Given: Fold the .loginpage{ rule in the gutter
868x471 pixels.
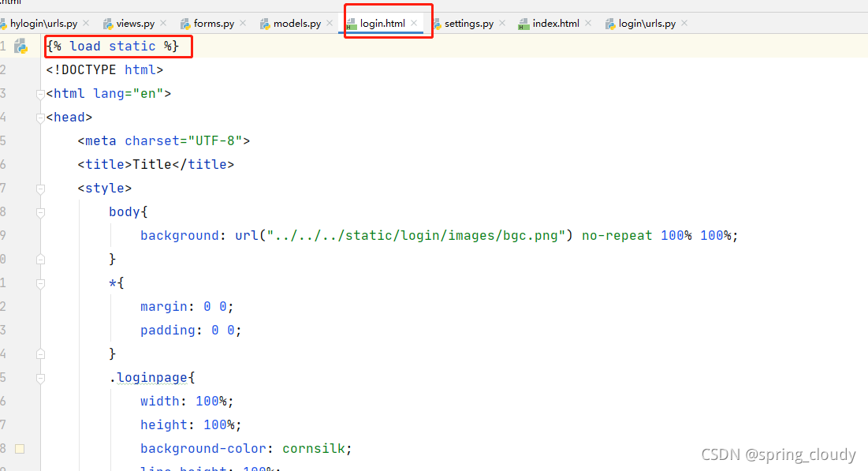Looking at the screenshot, I should [x=40, y=378].
